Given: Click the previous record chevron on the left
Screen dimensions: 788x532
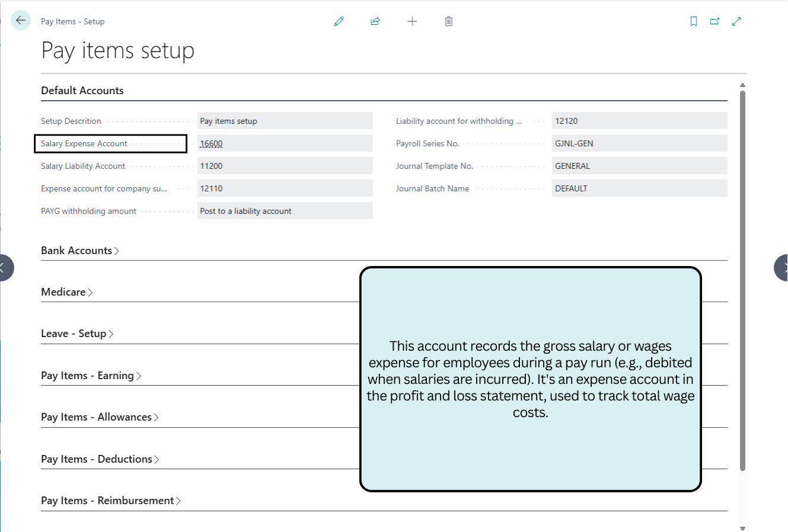Looking at the screenshot, I should 4,267.
